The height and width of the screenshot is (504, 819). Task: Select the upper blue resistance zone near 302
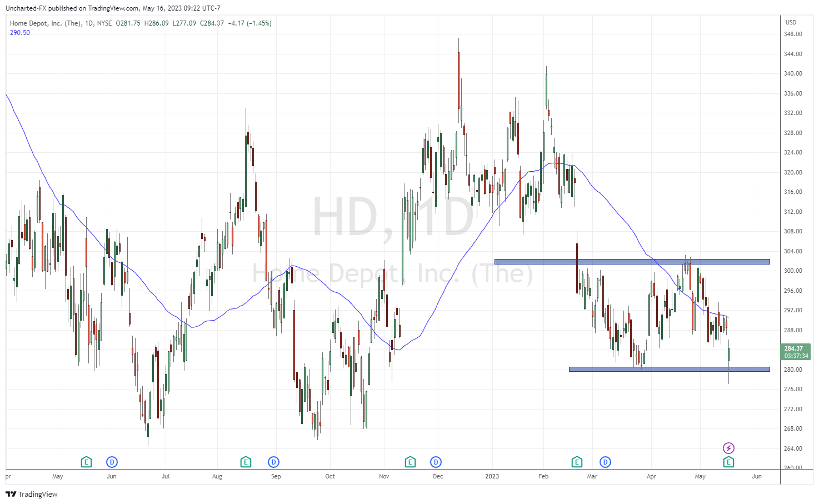click(x=632, y=261)
